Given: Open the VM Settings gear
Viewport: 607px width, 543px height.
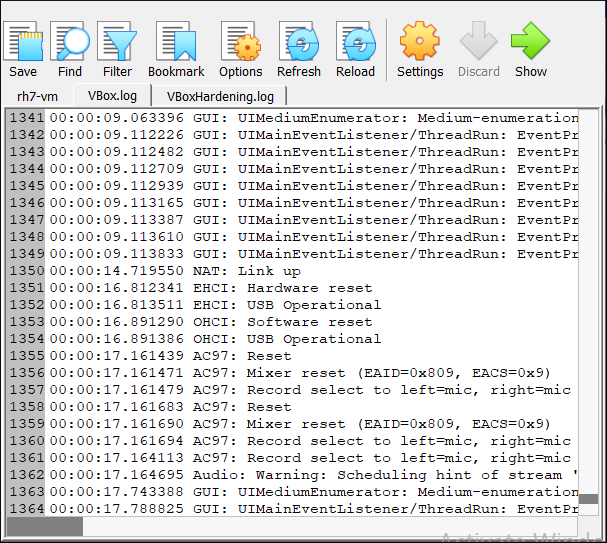Looking at the screenshot, I should [420, 50].
